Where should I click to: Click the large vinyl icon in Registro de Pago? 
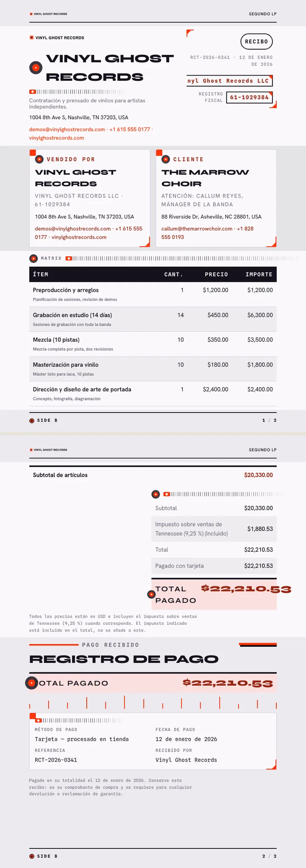click(x=32, y=683)
